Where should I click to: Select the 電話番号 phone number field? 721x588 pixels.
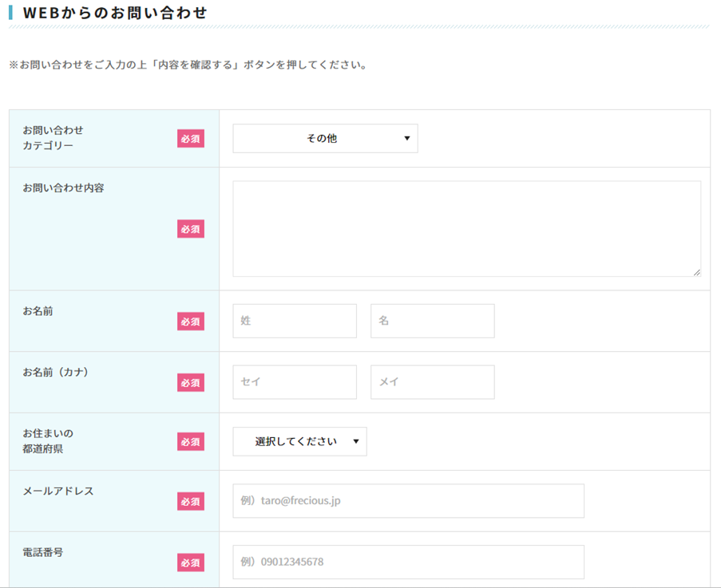408,562
